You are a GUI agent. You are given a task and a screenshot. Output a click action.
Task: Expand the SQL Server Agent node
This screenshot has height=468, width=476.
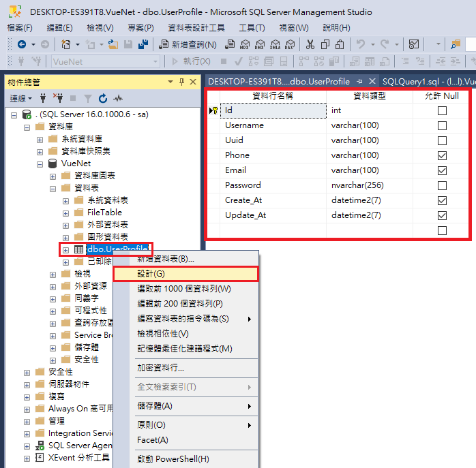[x=27, y=446]
